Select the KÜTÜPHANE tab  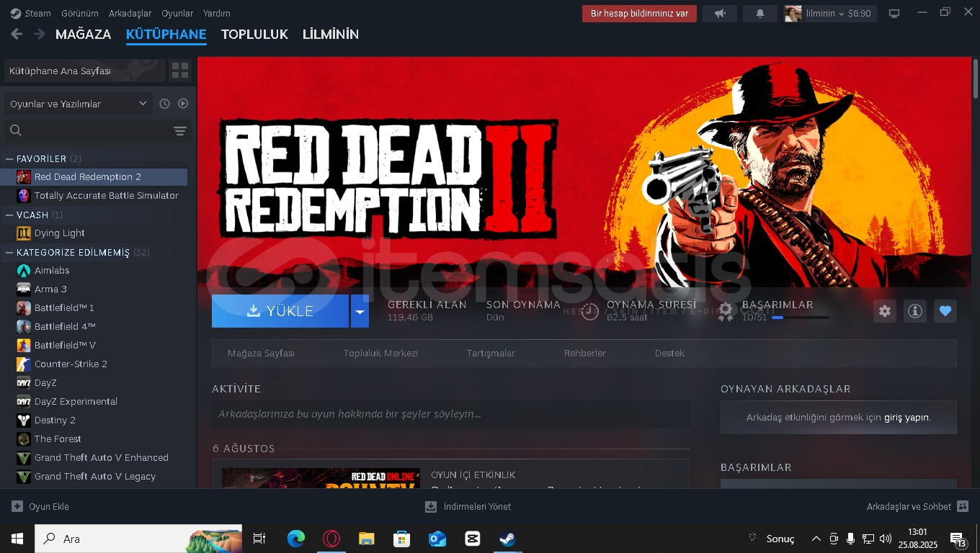click(166, 34)
